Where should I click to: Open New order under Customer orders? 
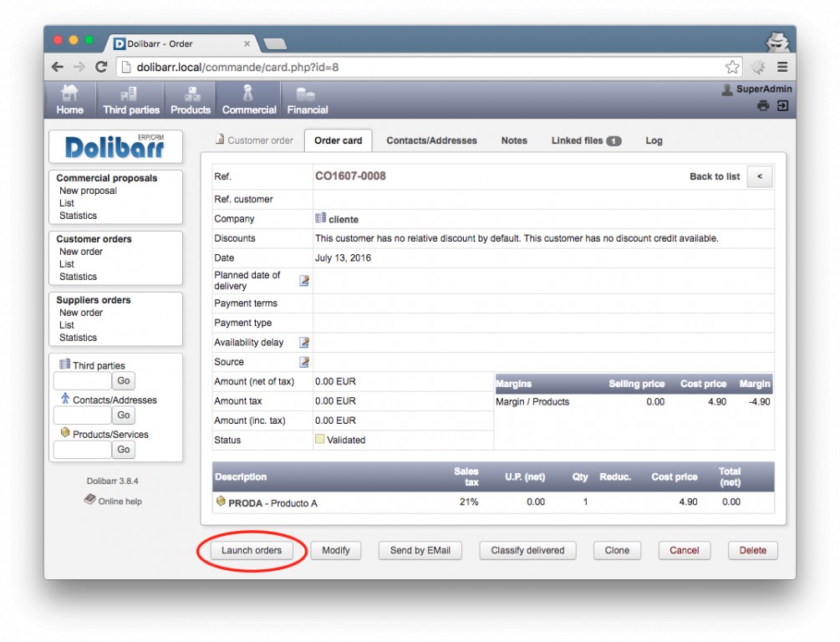click(x=81, y=252)
